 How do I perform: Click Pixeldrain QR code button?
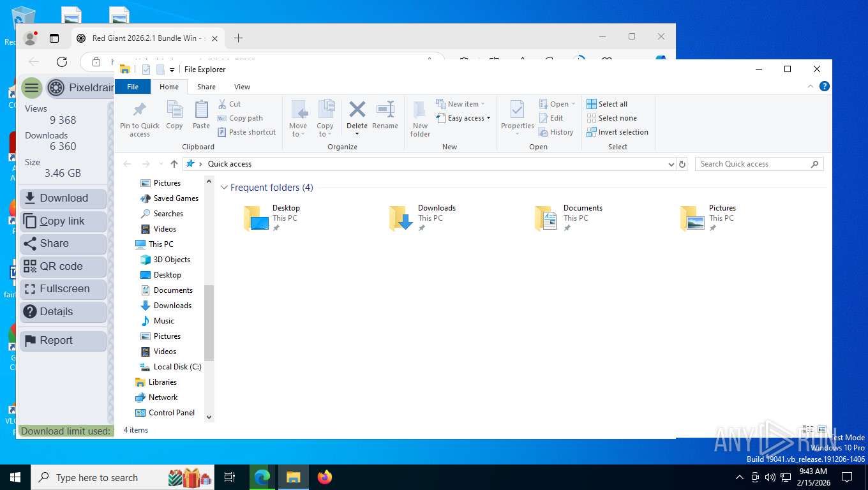pyautogui.click(x=63, y=267)
